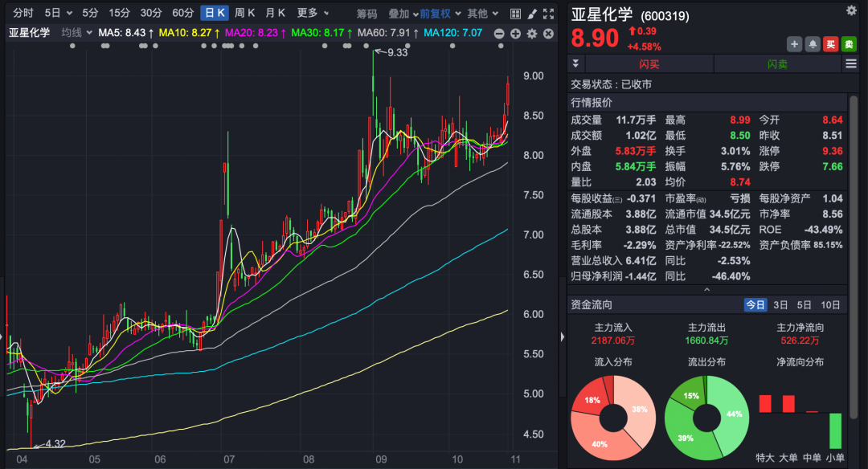Image resolution: width=868 pixels, height=469 pixels.
Task: Switch 资金流向 to the 10日 period
Action: (x=830, y=305)
